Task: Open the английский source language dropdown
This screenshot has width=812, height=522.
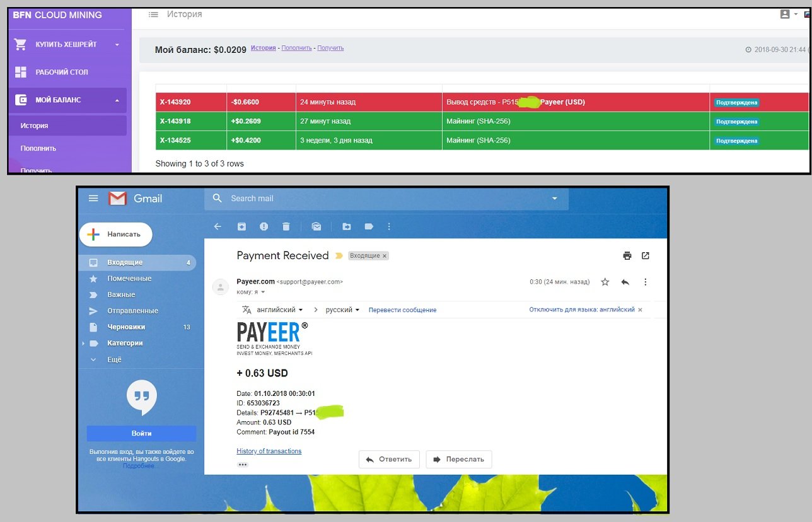Action: [280, 310]
